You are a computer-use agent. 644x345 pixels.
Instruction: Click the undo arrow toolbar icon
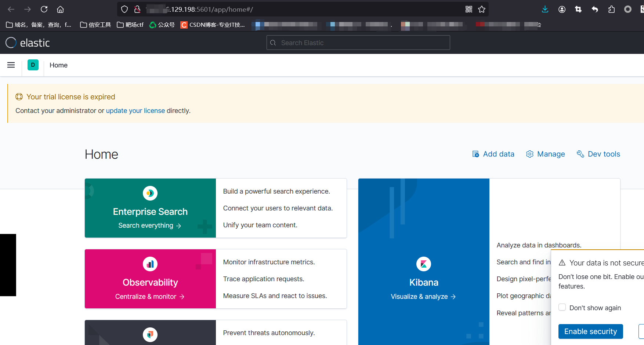coord(595,9)
